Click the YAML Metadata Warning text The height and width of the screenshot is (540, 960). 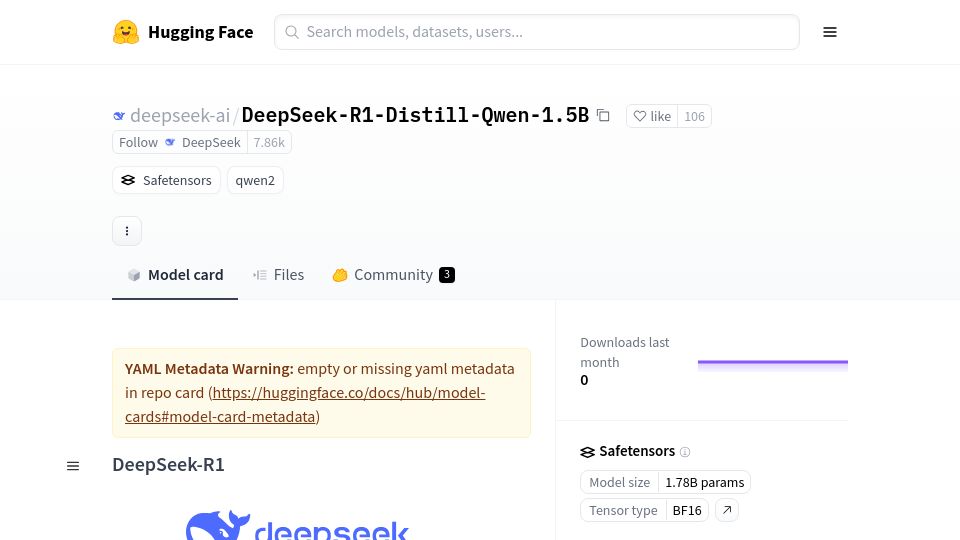pyautogui.click(x=209, y=369)
